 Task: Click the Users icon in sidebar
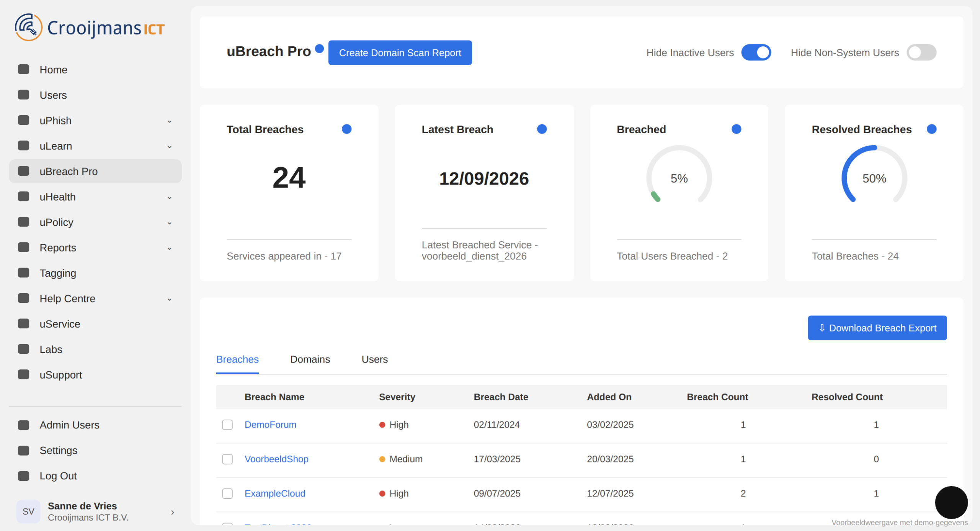(24, 95)
